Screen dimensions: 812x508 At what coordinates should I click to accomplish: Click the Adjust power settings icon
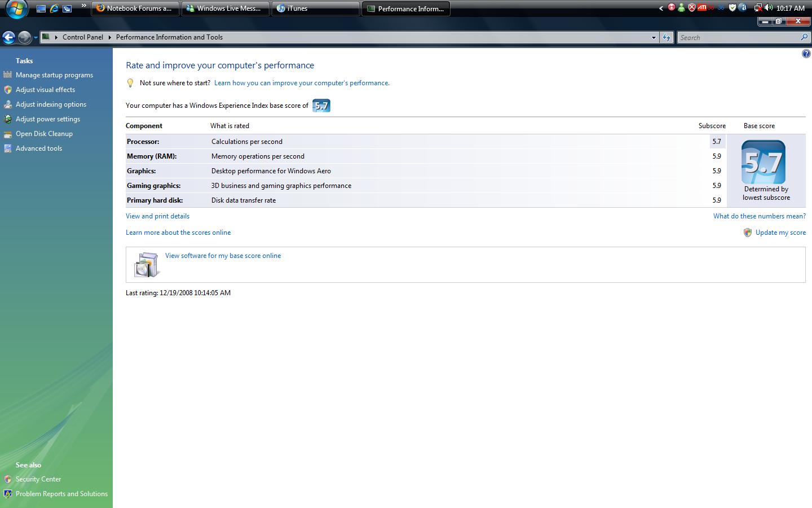(x=8, y=119)
